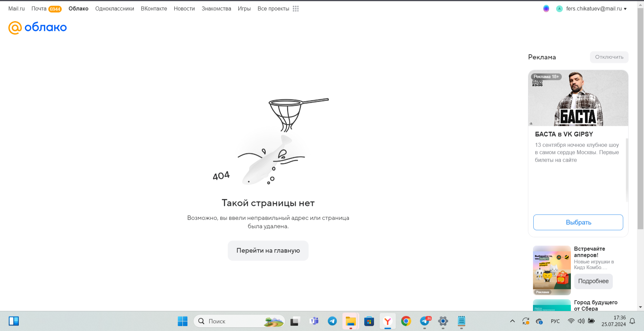Viewport: 644px width, 331px height.
Task: Open the БАСТА в VK GIPSY ad title
Action: coord(564,134)
